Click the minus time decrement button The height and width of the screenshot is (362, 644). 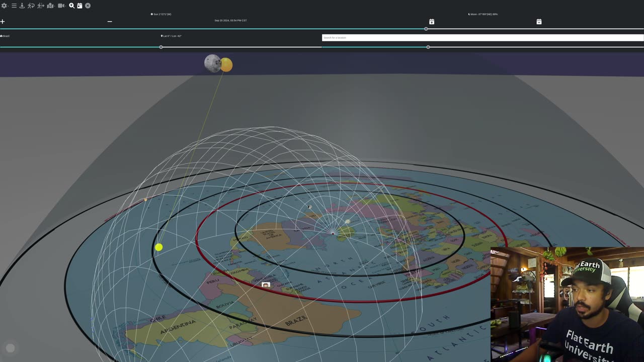110,22
